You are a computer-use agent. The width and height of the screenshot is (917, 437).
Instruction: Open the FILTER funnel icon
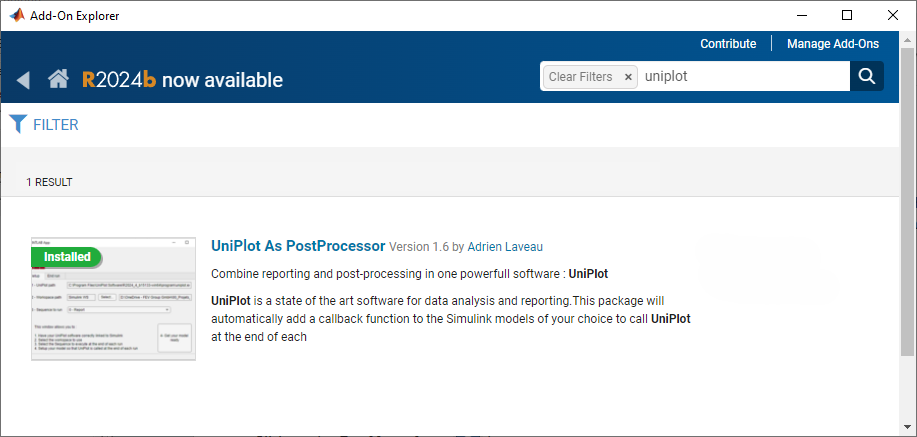tap(18, 124)
